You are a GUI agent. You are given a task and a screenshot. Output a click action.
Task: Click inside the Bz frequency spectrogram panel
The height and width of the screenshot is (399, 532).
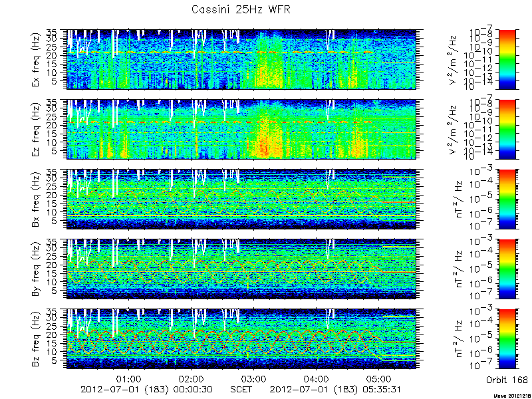pos(241,339)
